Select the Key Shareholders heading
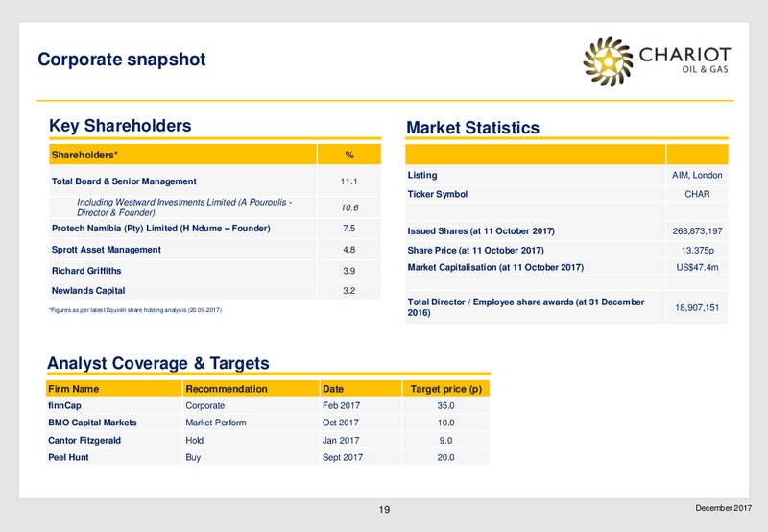This screenshot has width=768, height=532. 120,126
